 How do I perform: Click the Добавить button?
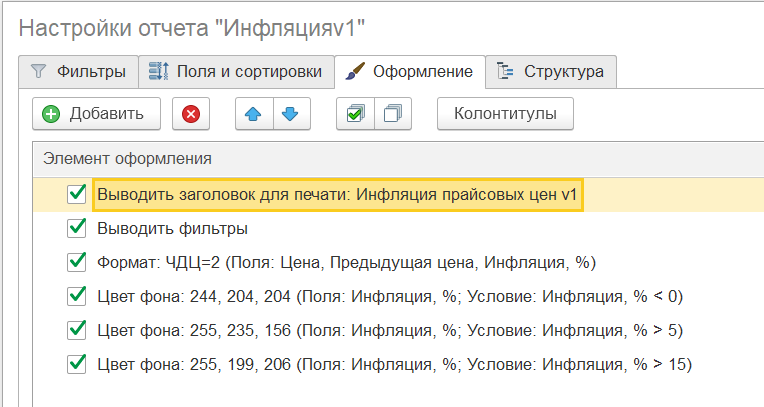[x=96, y=114]
